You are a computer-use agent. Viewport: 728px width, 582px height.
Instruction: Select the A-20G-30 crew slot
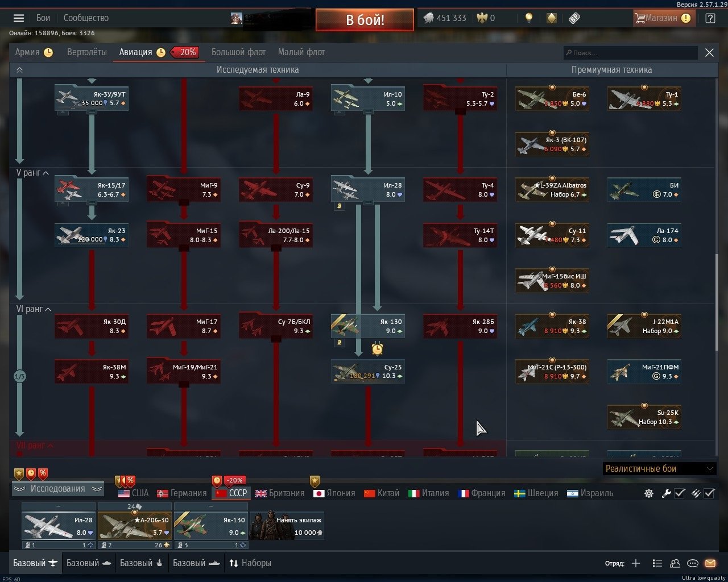134,525
